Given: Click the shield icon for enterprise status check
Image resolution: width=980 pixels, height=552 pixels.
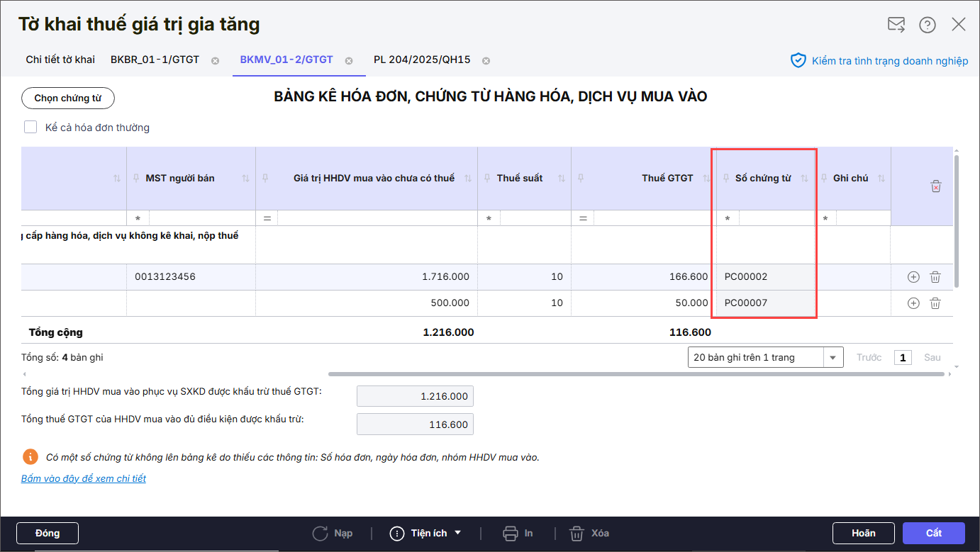Looking at the screenshot, I should pos(799,60).
